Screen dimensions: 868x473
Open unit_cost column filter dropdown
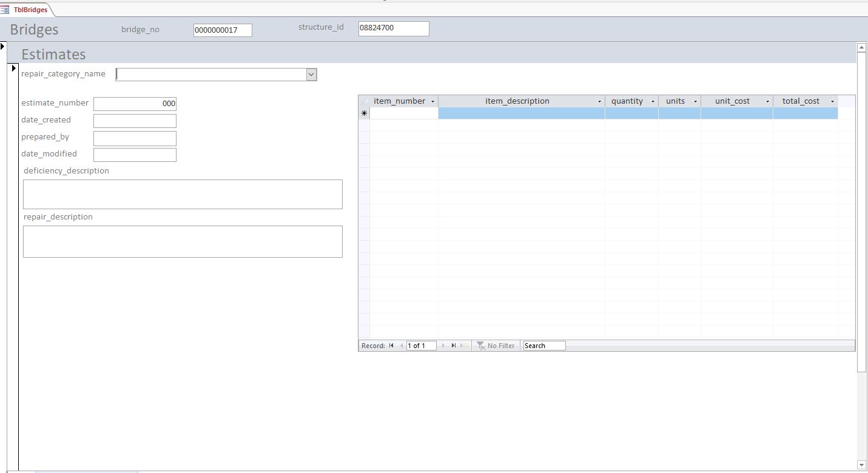[x=767, y=101]
